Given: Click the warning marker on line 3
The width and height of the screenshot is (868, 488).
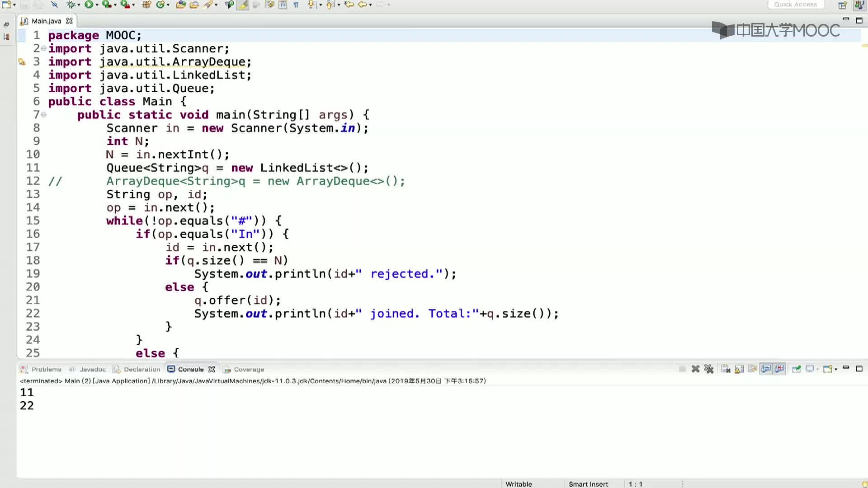Looking at the screenshot, I should (x=22, y=62).
